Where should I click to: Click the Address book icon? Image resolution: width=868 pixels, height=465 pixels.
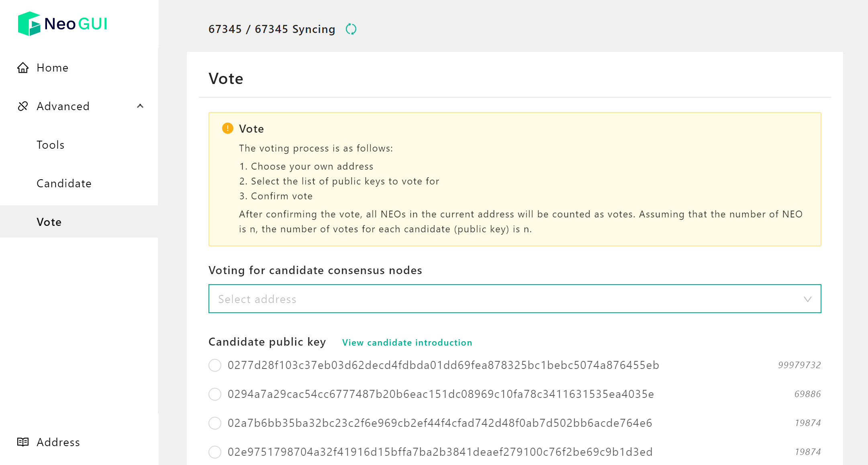click(x=23, y=442)
